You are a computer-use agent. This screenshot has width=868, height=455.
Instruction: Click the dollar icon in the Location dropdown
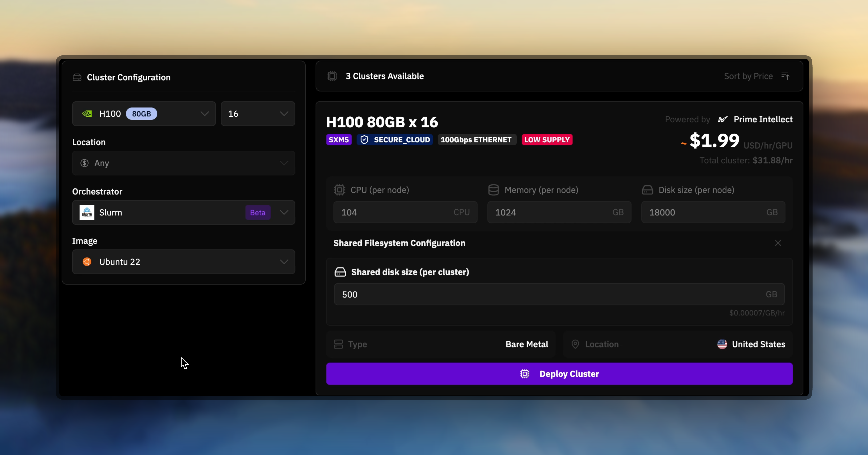(85, 163)
